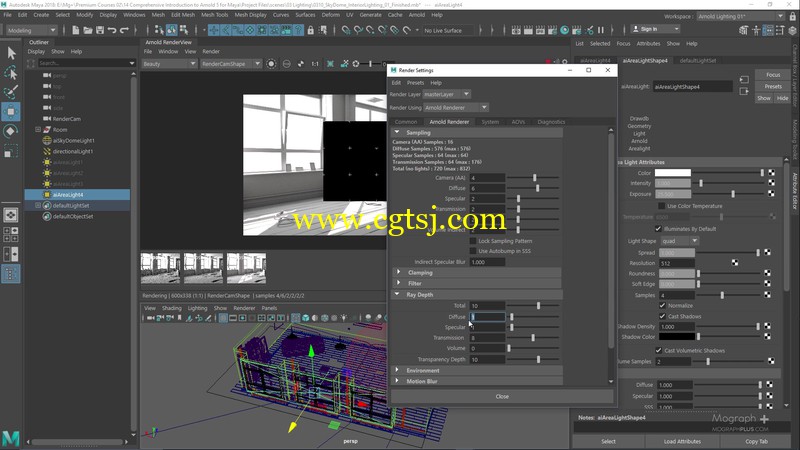Click the Camera (AA) samples slider

pyautogui.click(x=533, y=178)
